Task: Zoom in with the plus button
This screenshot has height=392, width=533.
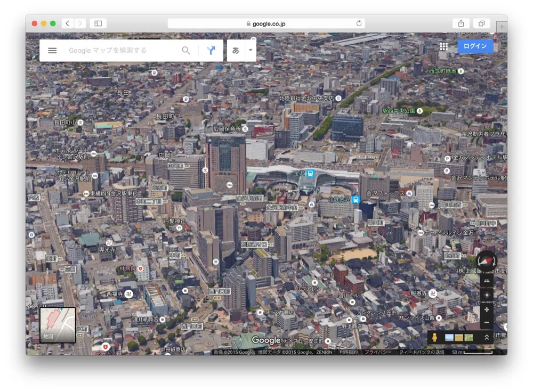Action: coord(486,309)
